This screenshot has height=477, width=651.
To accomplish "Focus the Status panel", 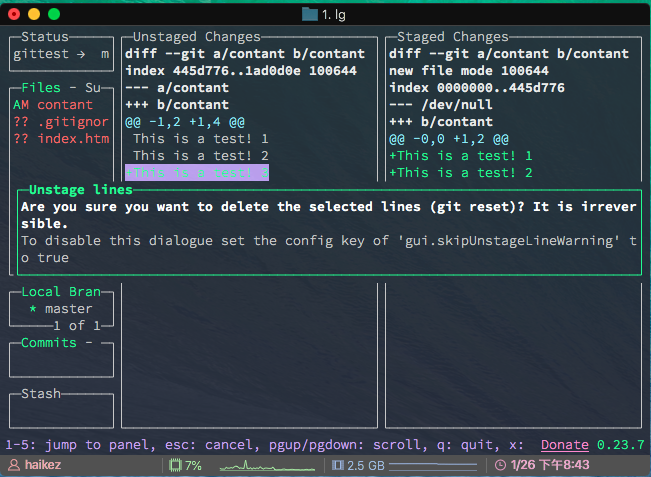I will pyautogui.click(x=62, y=54).
